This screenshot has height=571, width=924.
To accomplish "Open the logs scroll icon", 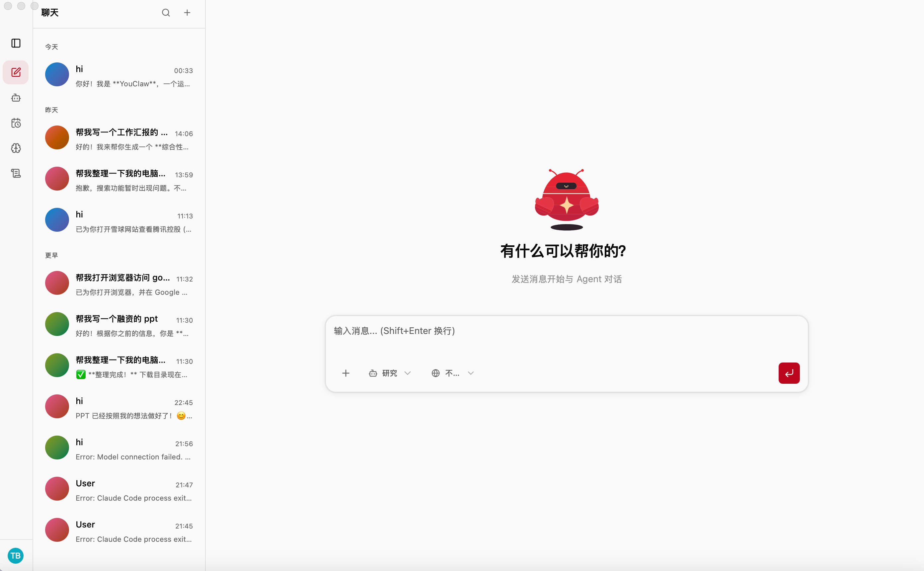I will point(16,173).
